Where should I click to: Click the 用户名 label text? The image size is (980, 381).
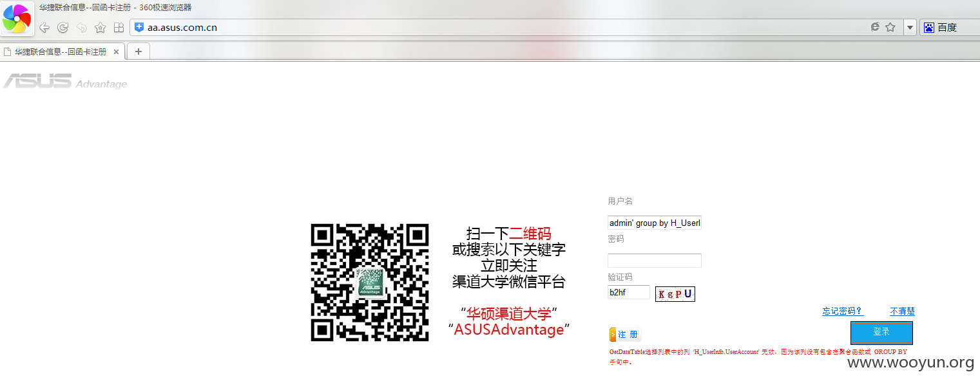click(x=620, y=201)
